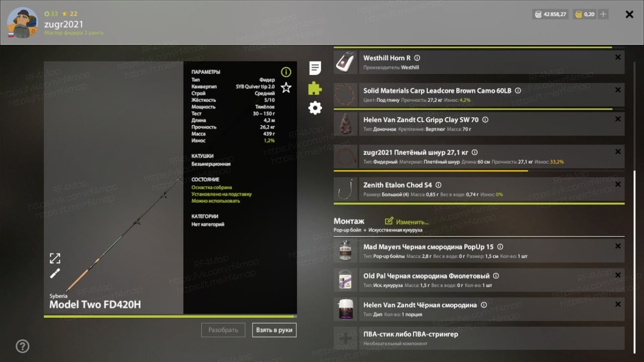This screenshot has width=644, height=362.
Task: Open the gear settings icon
Action: point(315,108)
